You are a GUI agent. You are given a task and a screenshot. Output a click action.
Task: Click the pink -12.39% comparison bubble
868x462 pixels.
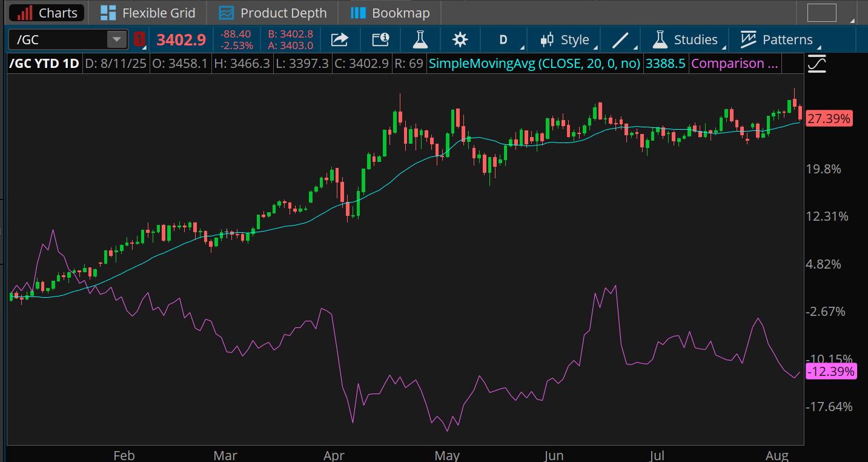click(x=831, y=372)
